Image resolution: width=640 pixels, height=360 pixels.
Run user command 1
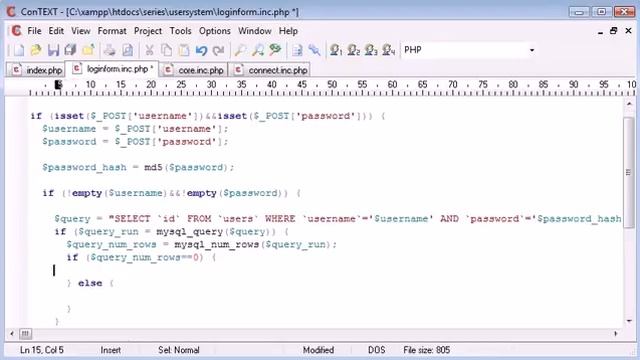pyautogui.click(x=336, y=50)
